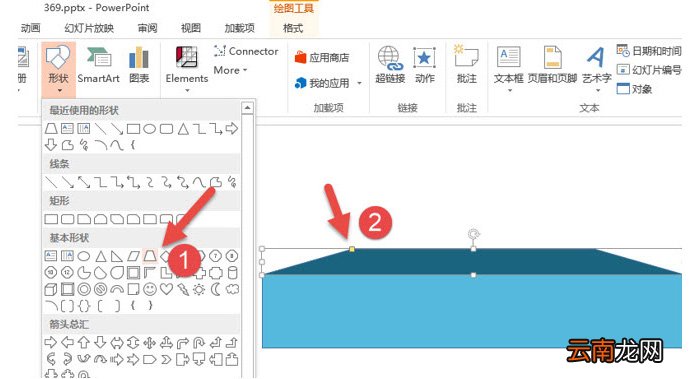
Task: Pick the trapezoid in 最近使用的形状
Action: (51, 129)
